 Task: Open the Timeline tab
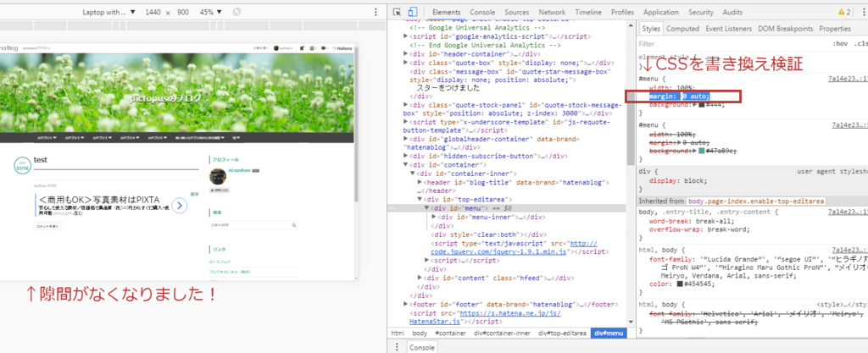(588, 12)
